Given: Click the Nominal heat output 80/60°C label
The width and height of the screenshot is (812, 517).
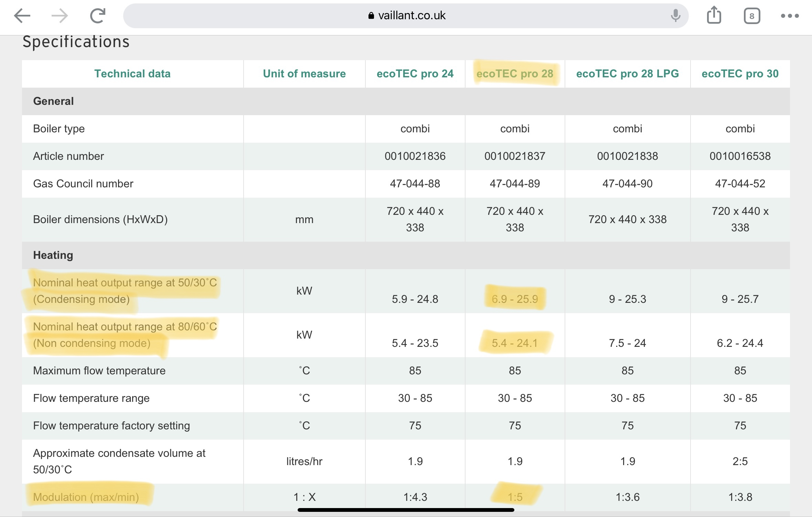Looking at the screenshot, I should pyautogui.click(x=125, y=335).
